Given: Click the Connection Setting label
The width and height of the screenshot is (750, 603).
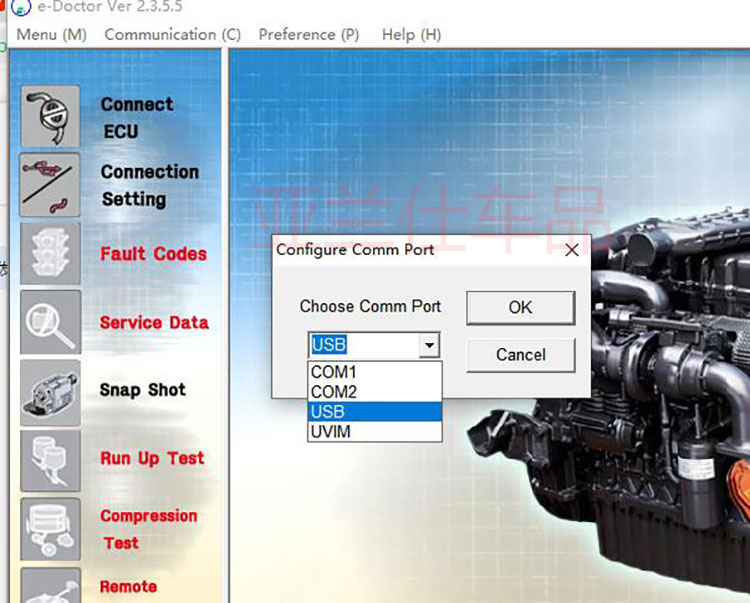Looking at the screenshot, I should [x=150, y=186].
